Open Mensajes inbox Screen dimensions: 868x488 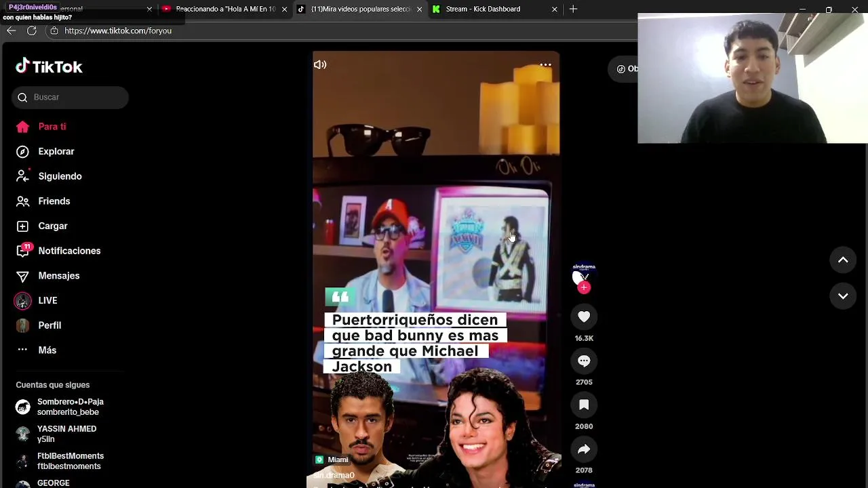tap(59, 276)
